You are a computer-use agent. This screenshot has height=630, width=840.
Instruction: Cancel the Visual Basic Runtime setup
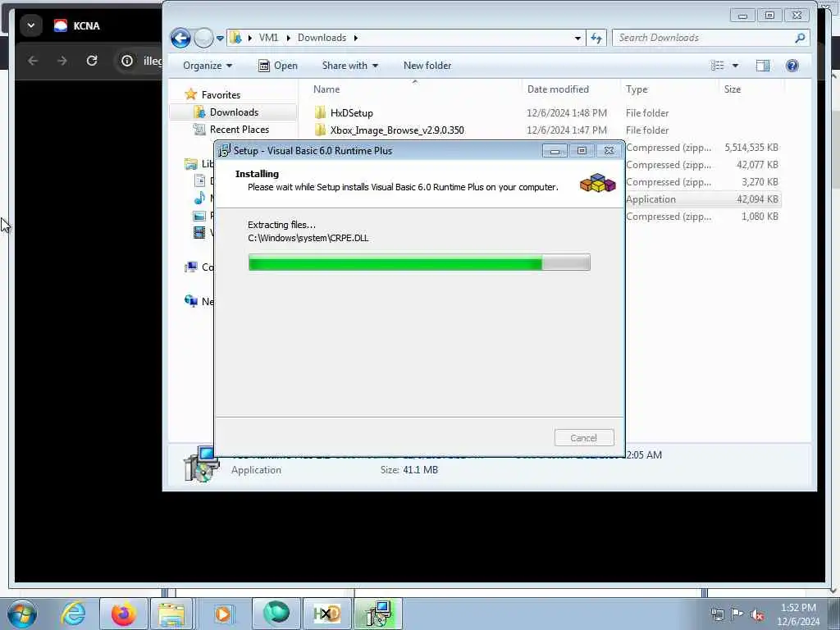(x=584, y=438)
